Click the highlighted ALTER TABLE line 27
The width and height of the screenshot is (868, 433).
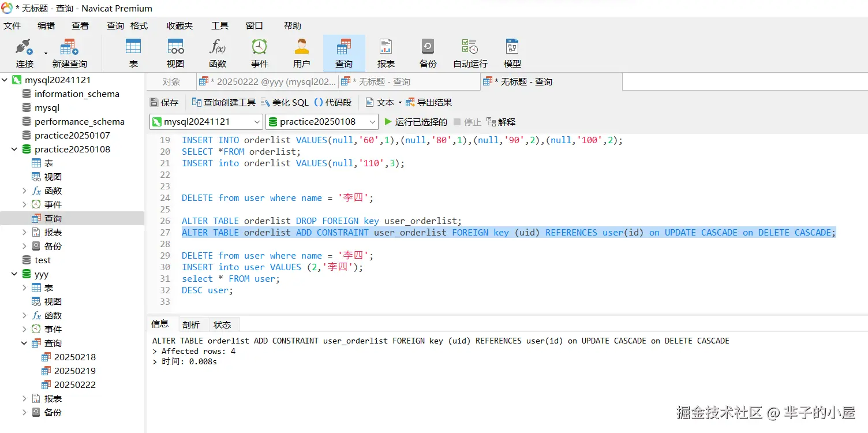(x=508, y=233)
